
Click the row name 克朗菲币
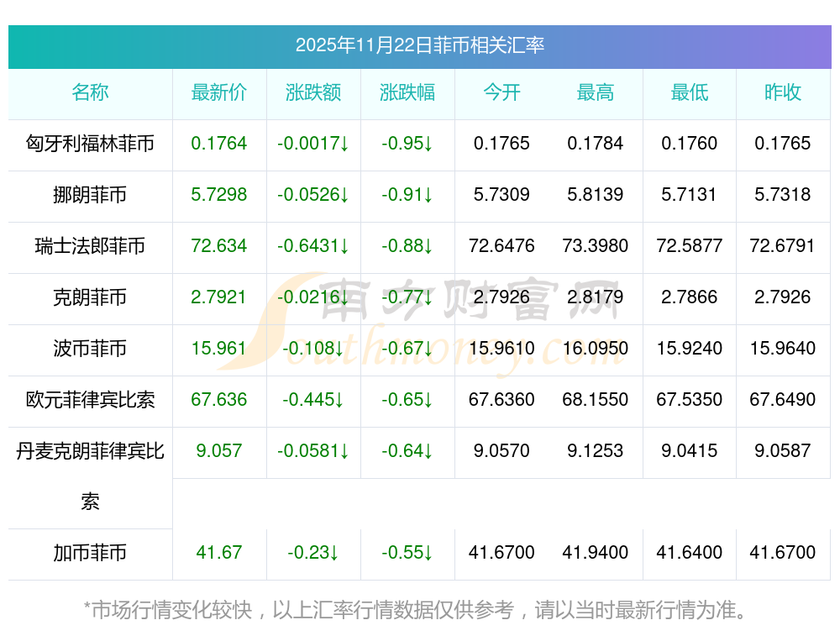90,297
